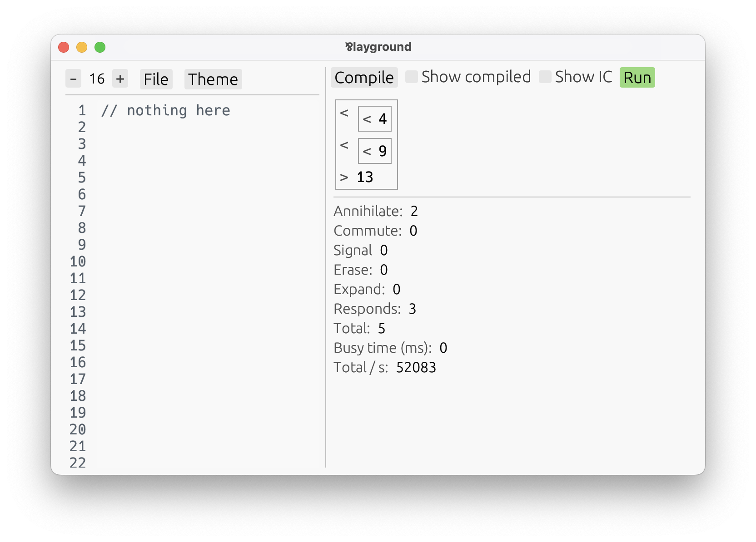Click the second outer '<' symbol
This screenshot has height=542, width=756.
(344, 145)
